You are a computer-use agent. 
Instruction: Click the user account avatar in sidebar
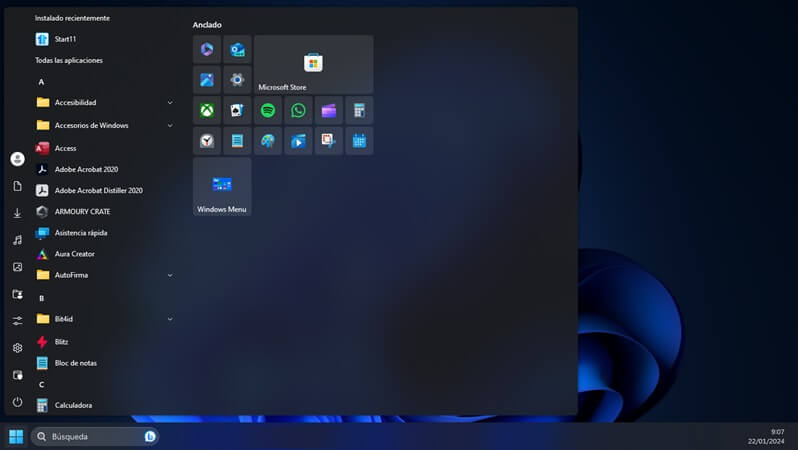17,159
